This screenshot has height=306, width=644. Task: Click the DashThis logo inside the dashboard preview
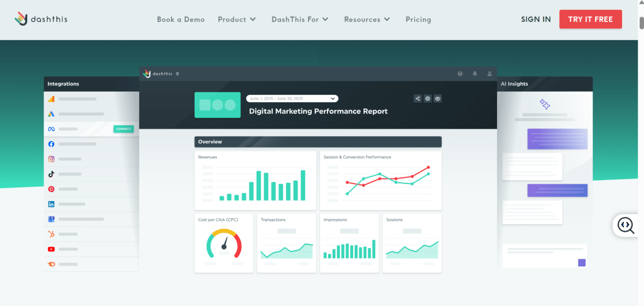[158, 74]
